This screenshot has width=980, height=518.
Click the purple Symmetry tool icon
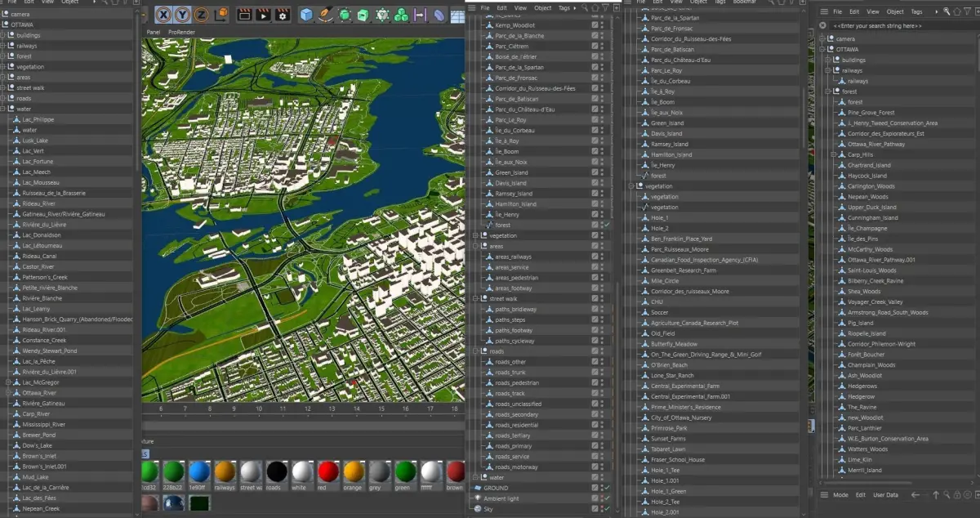click(420, 15)
